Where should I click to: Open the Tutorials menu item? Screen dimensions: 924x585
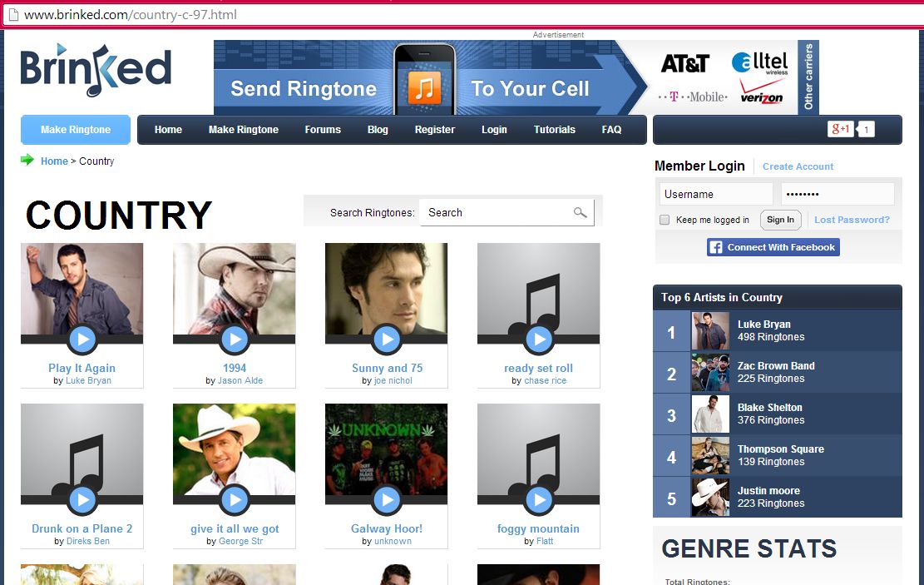(x=555, y=130)
